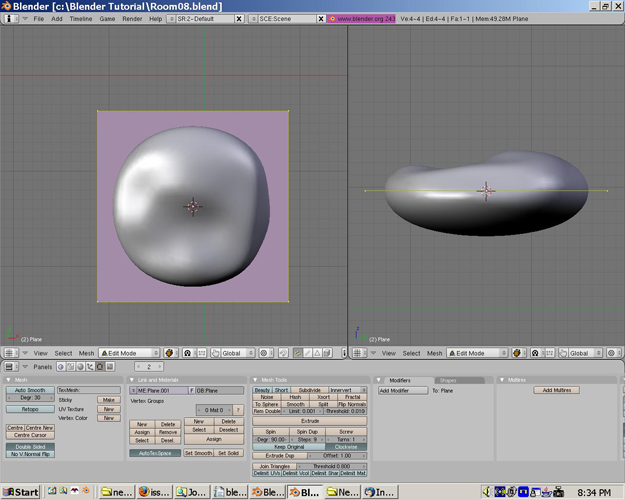The width and height of the screenshot is (625, 500).
Task: Click the Add Modifier button
Action: [402, 390]
